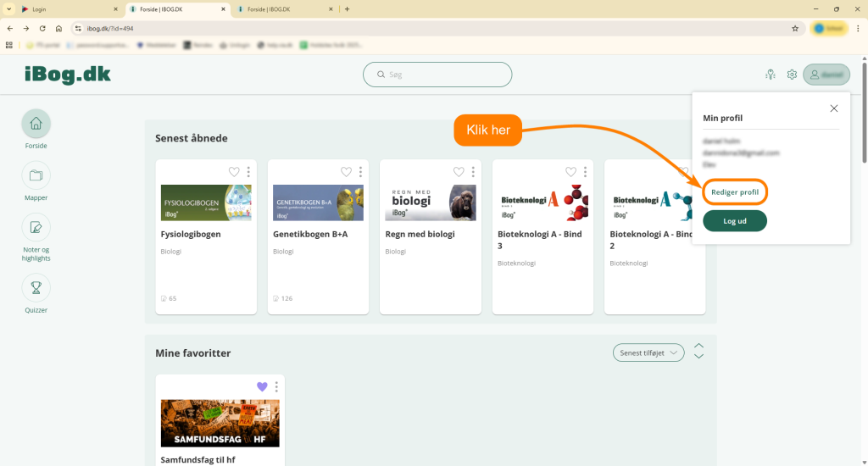This screenshot has height=466, width=868.
Task: Click the Rediger profil button
Action: tap(735, 192)
